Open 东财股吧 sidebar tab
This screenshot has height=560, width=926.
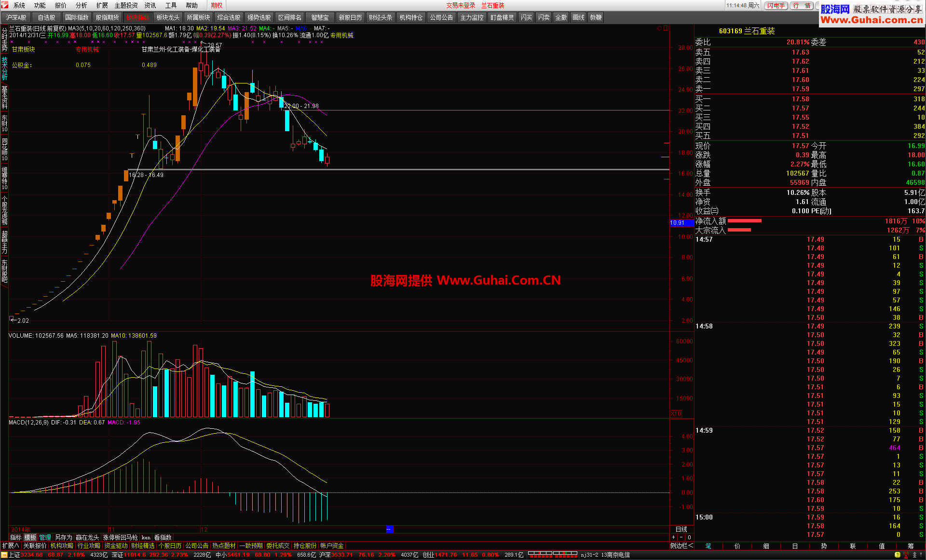pos(4,271)
